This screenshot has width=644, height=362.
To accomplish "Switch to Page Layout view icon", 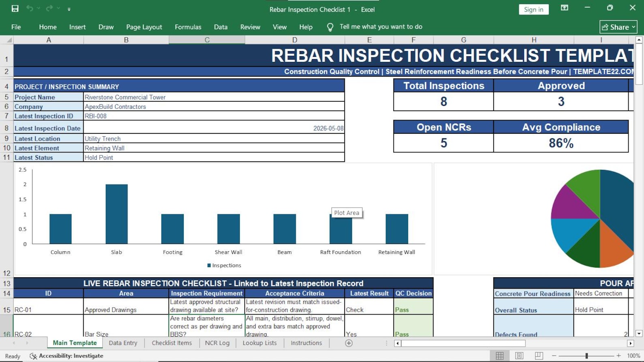I will pos(519,356).
